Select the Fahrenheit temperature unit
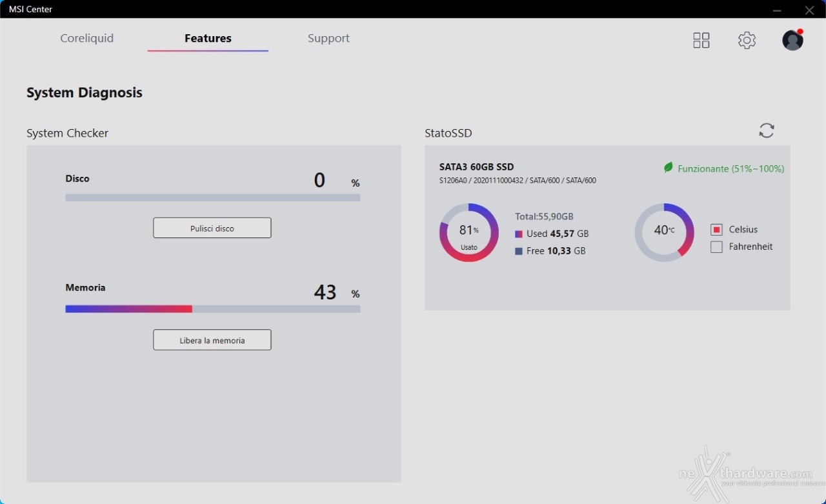Screen dimensions: 826x504 (716, 247)
